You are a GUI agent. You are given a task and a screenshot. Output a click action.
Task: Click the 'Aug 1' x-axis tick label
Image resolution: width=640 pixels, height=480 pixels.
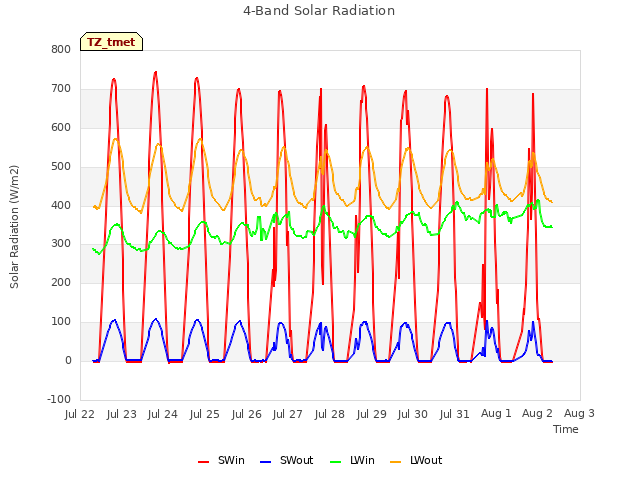tap(496, 413)
